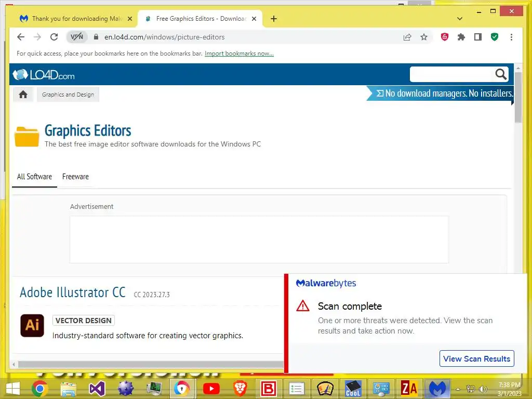Expand the tab search chevron
The image size is (532, 399).
[x=460, y=19]
